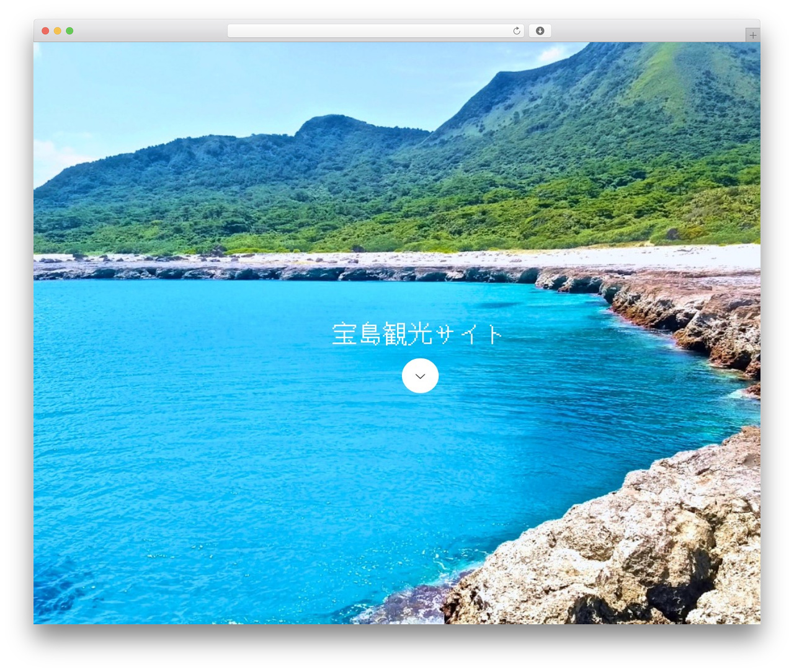Minimize the browser window
The width and height of the screenshot is (794, 672).
coord(58,31)
